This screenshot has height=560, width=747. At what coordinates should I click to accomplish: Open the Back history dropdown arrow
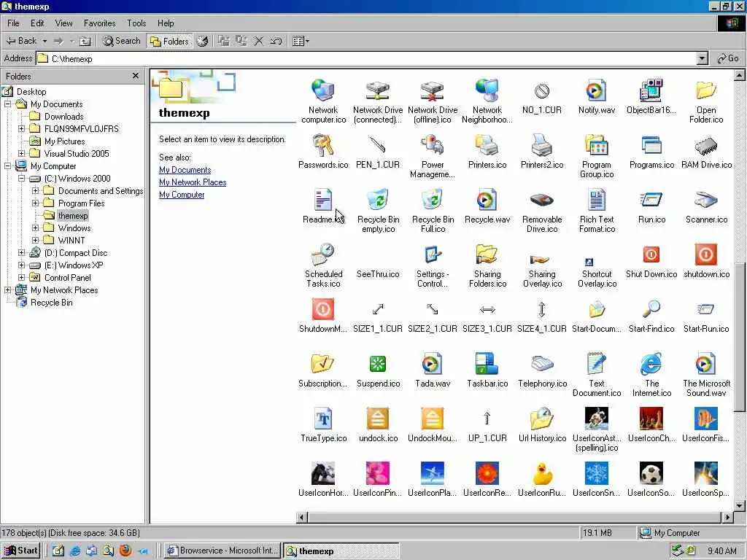44,41
